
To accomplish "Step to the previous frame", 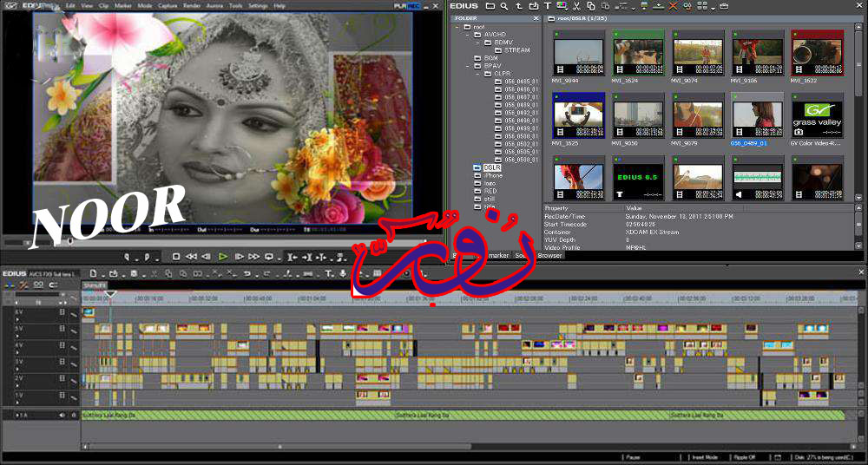I will [x=206, y=257].
